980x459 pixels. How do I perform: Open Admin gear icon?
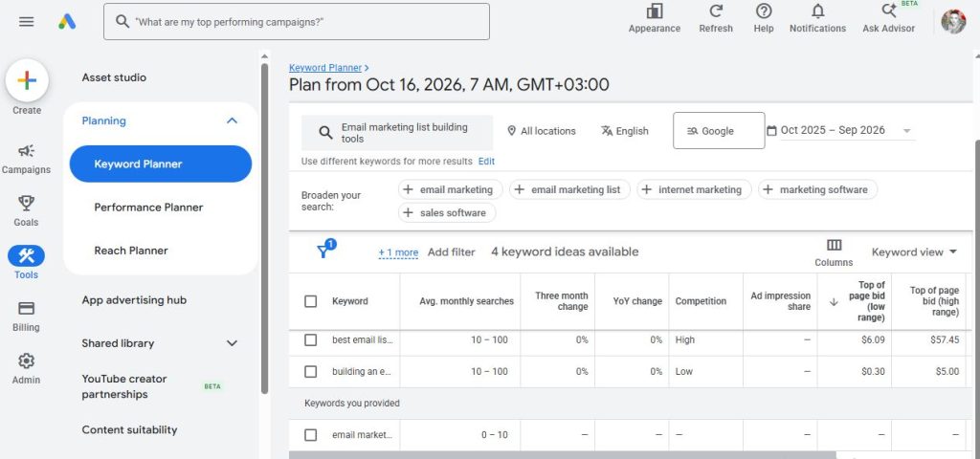(26, 361)
